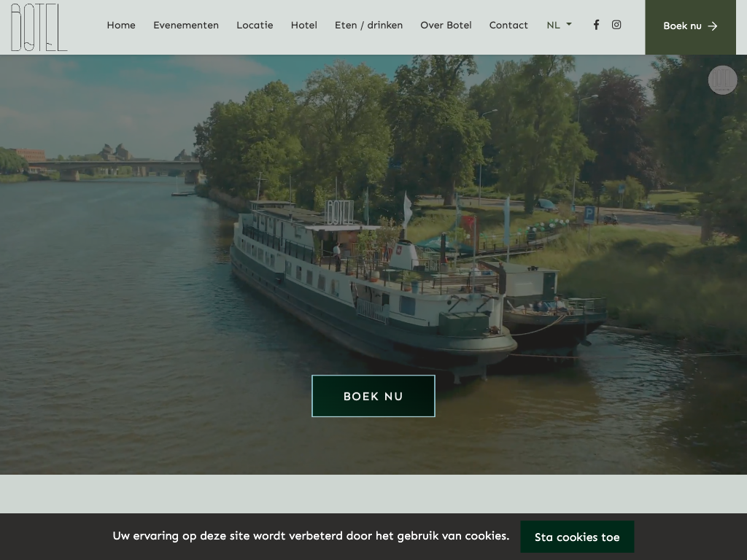The width and height of the screenshot is (747, 560).
Task: Click the blue parking sign in the photo
Action: coord(589,214)
